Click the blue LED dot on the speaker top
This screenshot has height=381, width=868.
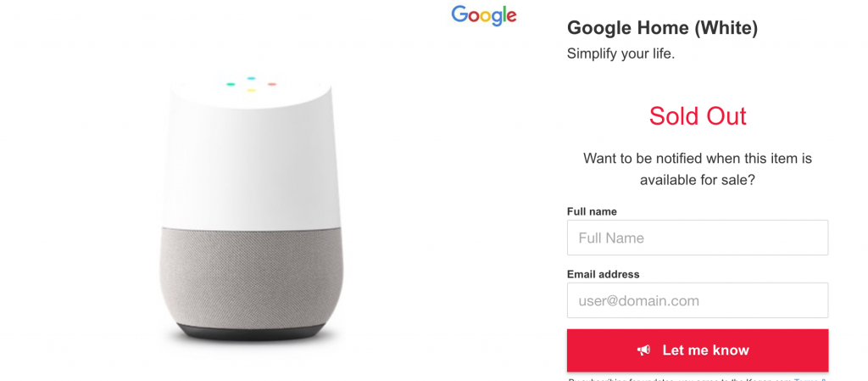(251, 79)
